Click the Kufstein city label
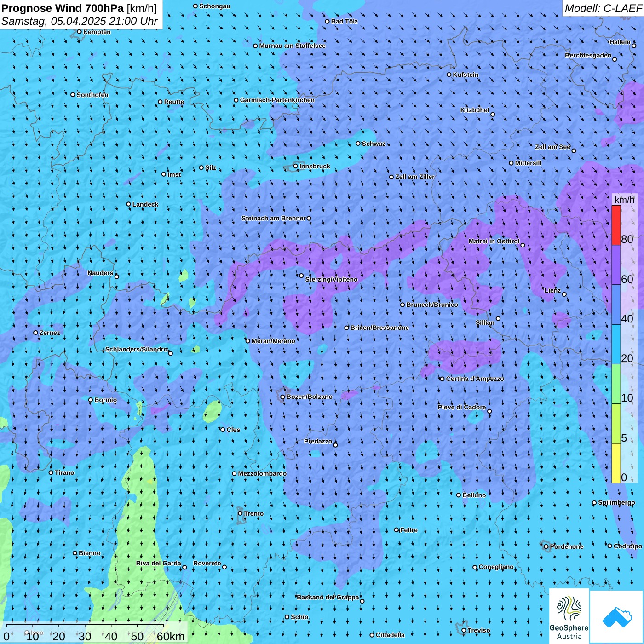Image resolution: width=644 pixels, height=644 pixels. [x=466, y=75]
